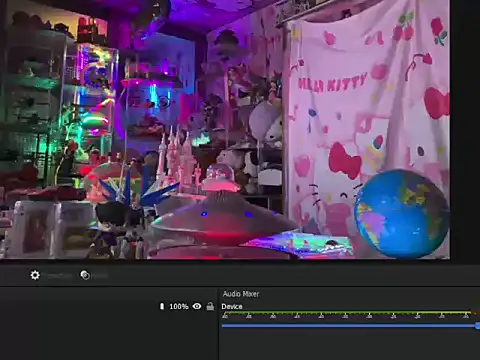
Task: Select the 100% scale value label
Action: (179, 306)
